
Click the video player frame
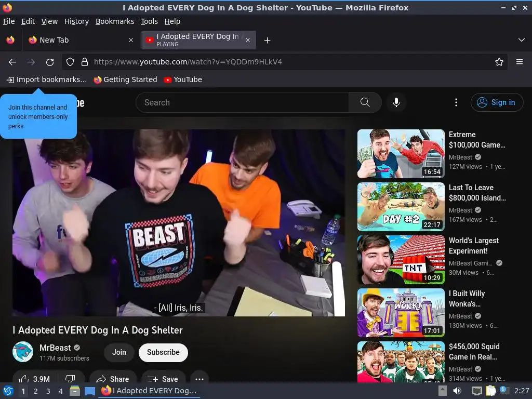click(x=179, y=222)
